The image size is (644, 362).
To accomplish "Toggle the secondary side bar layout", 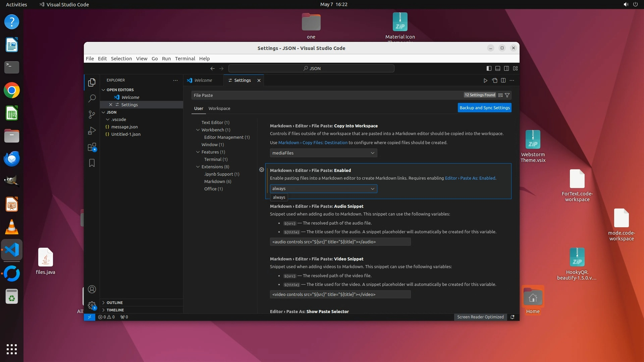I will click(x=506, y=68).
